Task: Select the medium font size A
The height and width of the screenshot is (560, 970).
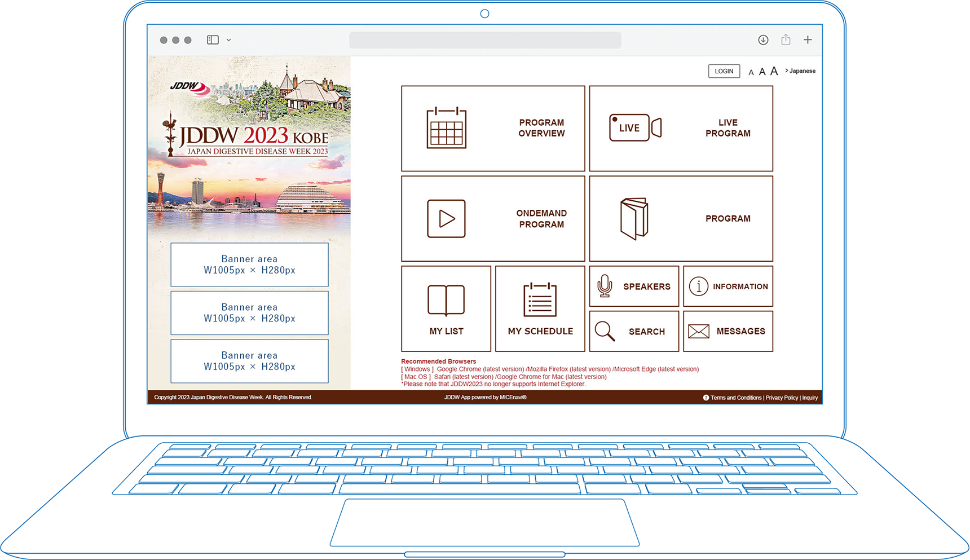Action: 762,72
